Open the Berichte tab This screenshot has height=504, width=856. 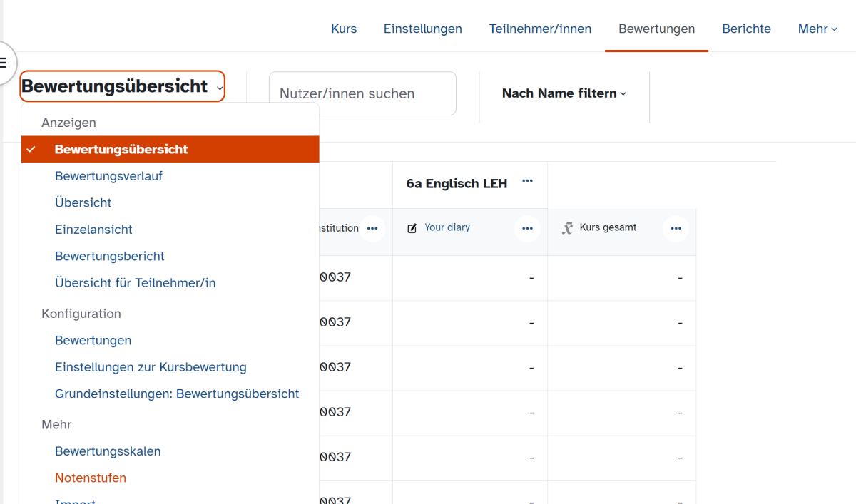coord(746,29)
